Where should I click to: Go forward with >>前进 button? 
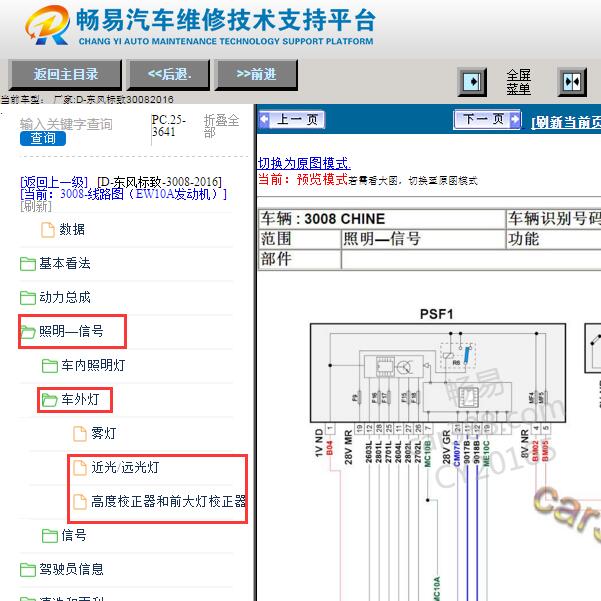point(256,74)
